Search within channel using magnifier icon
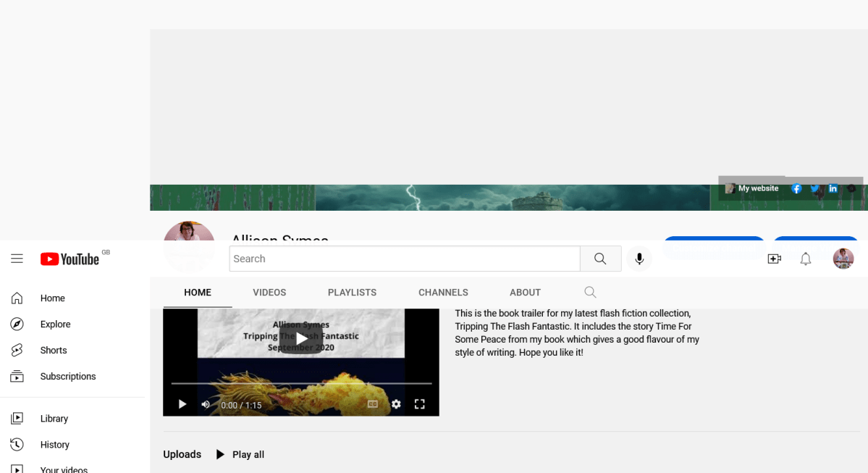Screen dimensions: 868x473 pos(590,292)
